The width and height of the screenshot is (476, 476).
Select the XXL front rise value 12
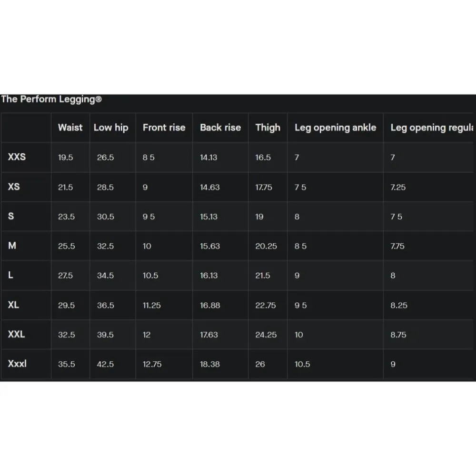pyautogui.click(x=147, y=335)
